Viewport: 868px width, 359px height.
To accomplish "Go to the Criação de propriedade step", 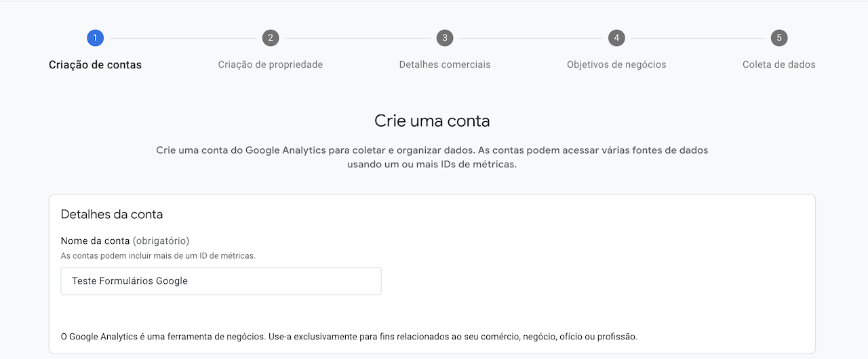I will click(x=271, y=65).
